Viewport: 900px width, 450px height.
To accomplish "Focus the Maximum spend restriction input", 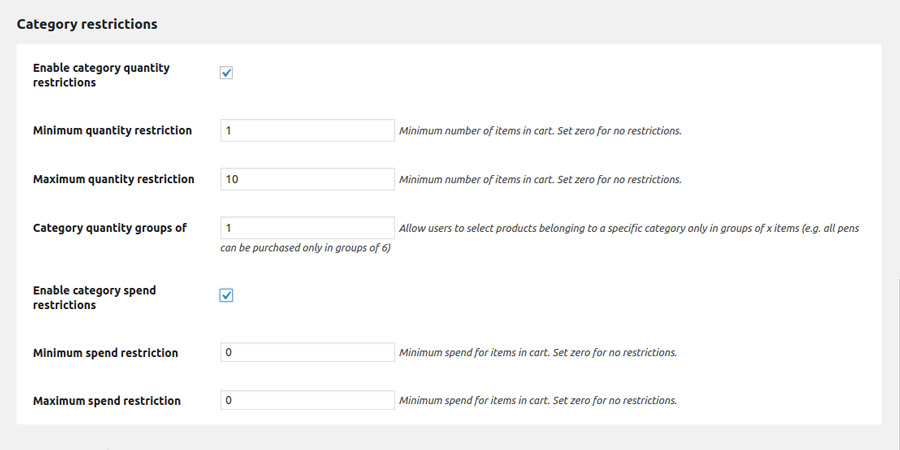I will (x=307, y=400).
